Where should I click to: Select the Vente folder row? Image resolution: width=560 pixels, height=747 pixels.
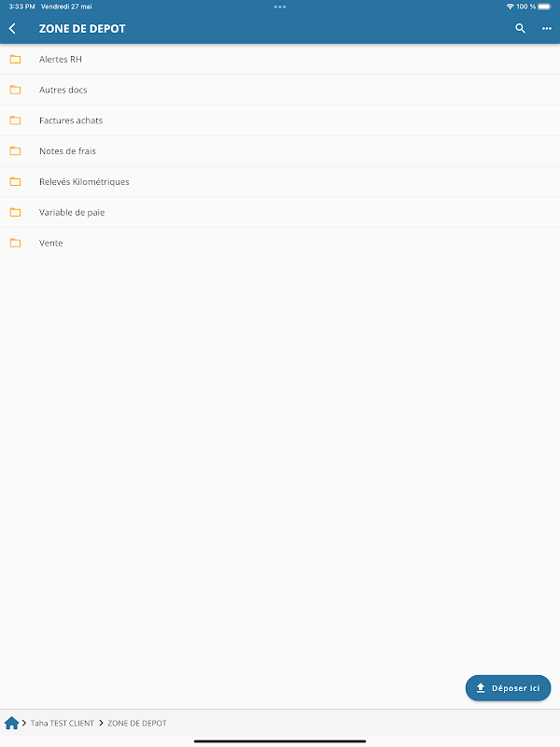[x=280, y=243]
